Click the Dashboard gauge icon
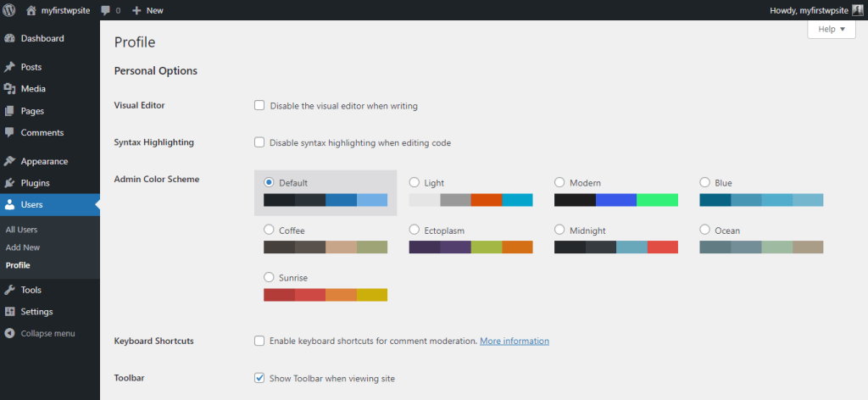868x400 pixels. [8, 39]
